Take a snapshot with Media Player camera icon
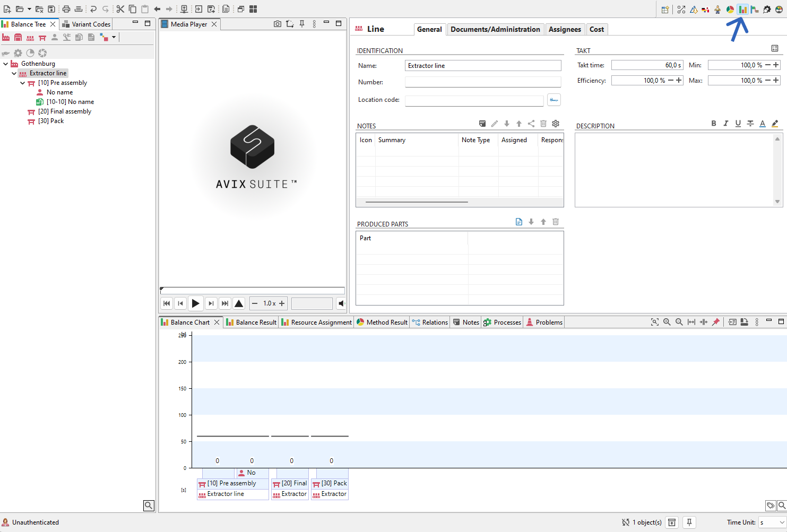This screenshot has height=532, width=787. (x=277, y=24)
